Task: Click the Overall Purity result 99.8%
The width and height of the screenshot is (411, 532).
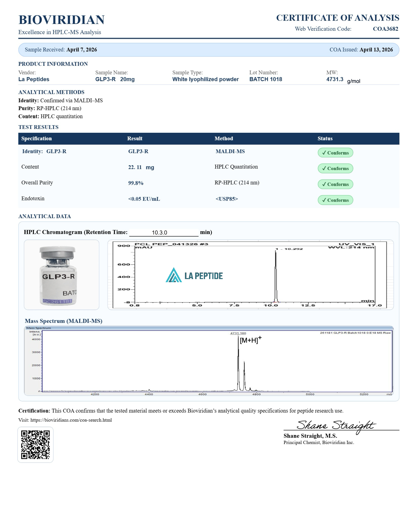Action: (136, 183)
